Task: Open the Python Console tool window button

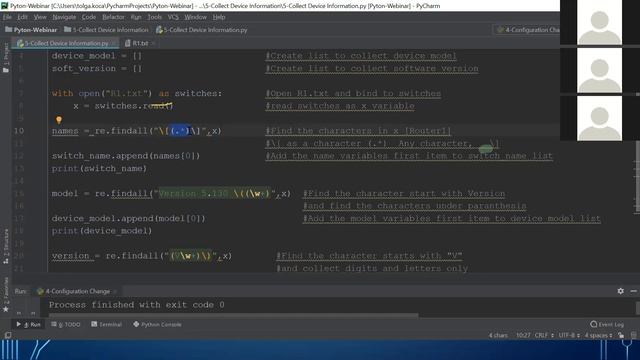Action: pos(157,324)
